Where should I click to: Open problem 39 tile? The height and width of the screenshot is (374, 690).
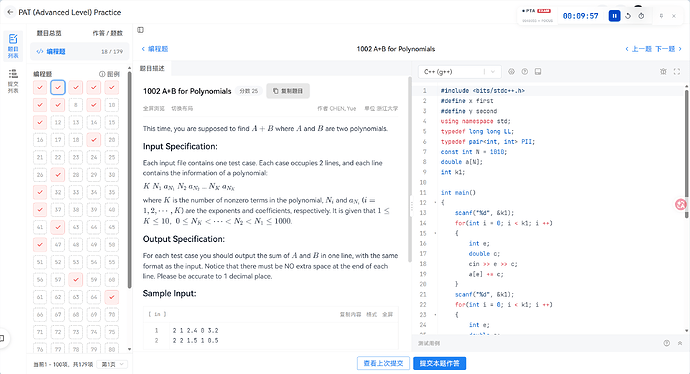click(x=94, y=209)
